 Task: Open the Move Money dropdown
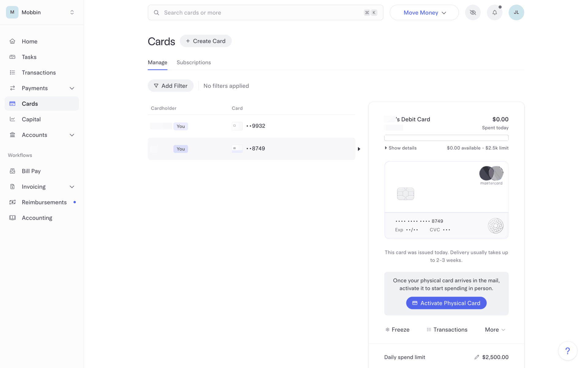(424, 13)
